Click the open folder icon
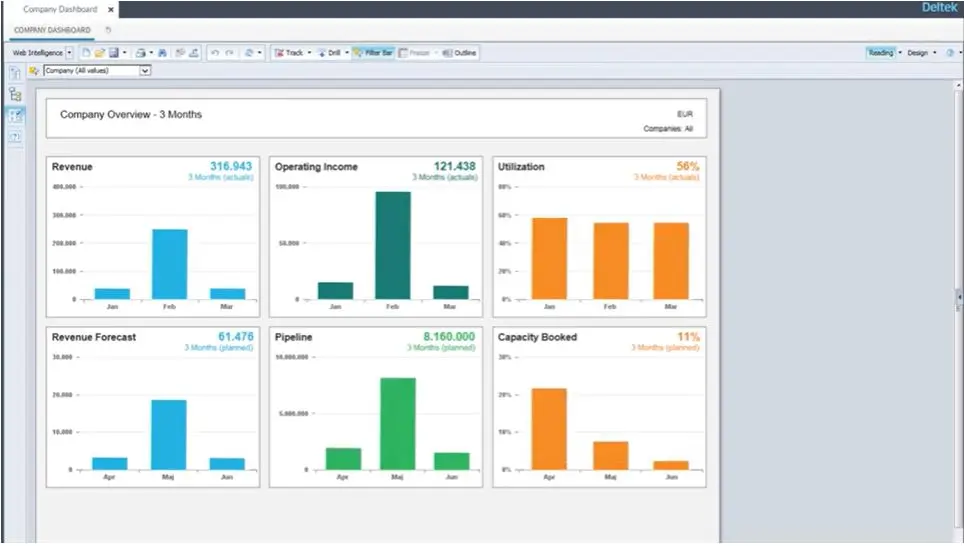This screenshot has width=964, height=546. pyautogui.click(x=100, y=53)
